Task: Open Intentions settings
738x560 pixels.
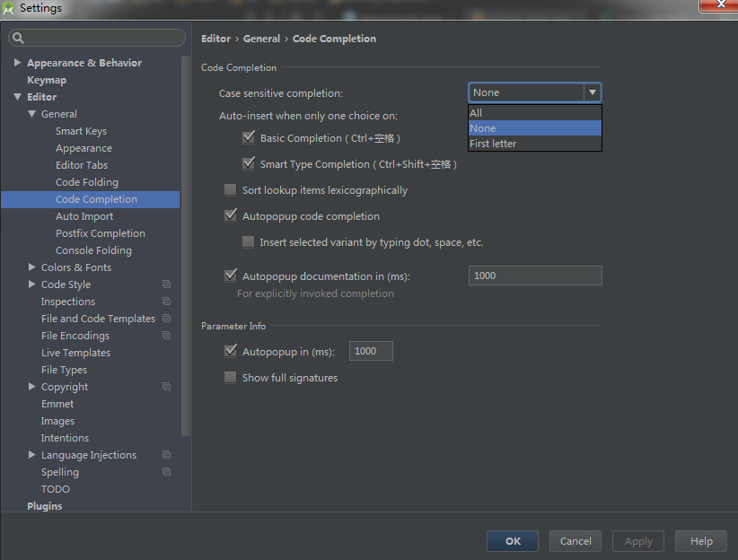Action: (65, 438)
